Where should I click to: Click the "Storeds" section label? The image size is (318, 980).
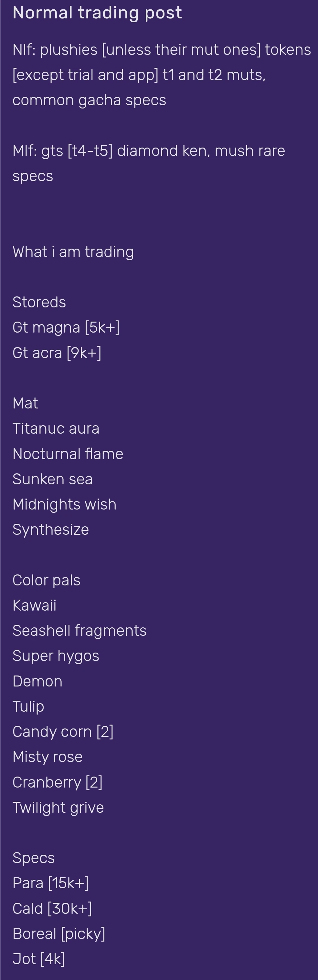tap(39, 302)
